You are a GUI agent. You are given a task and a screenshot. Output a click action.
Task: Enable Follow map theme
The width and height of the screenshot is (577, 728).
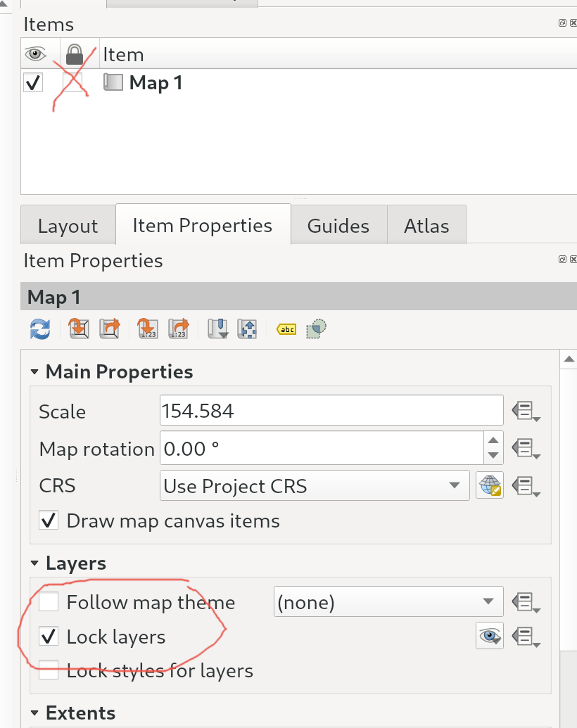48,601
